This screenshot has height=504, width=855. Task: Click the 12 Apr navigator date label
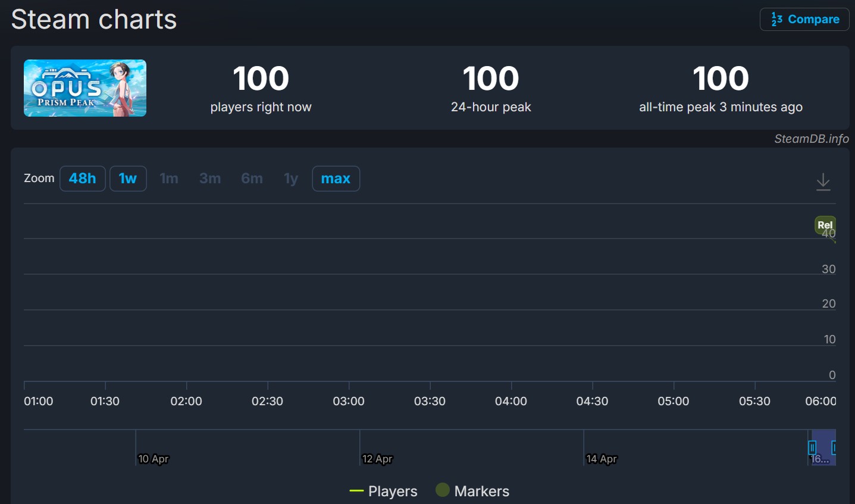click(377, 459)
